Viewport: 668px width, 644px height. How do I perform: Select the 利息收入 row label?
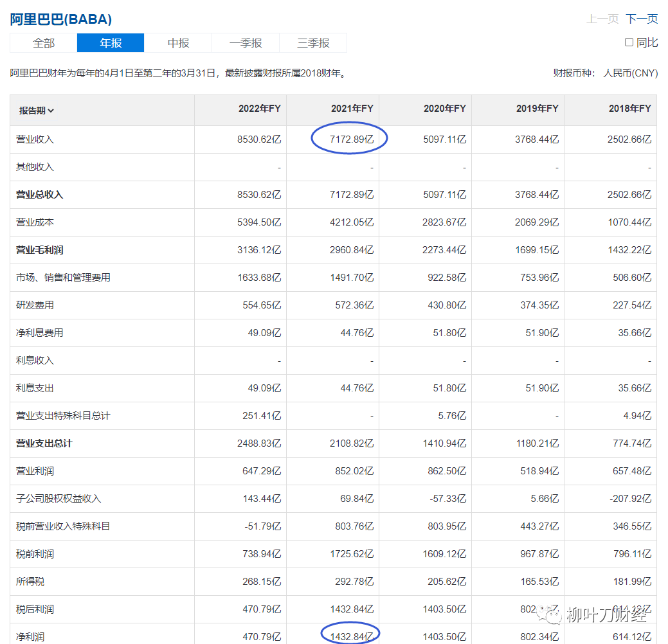coord(35,361)
